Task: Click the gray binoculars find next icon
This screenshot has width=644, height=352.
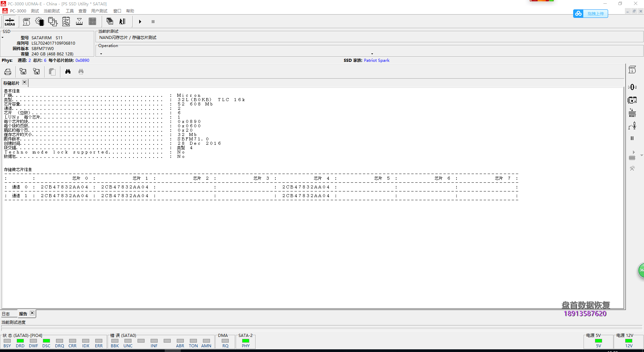Action: (81, 72)
